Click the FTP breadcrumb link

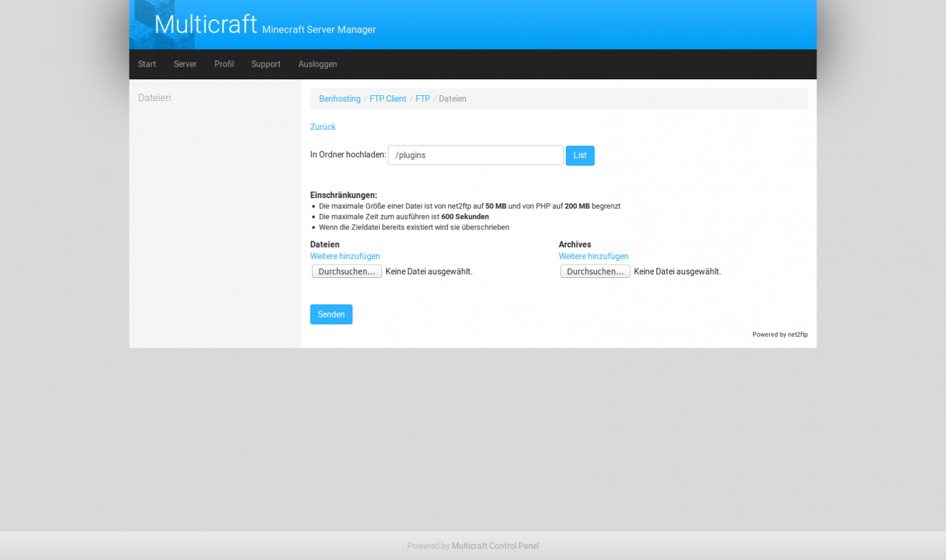point(422,99)
